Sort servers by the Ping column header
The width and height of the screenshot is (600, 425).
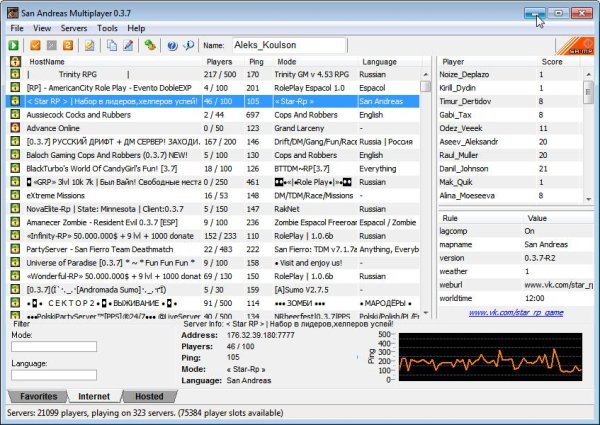pos(256,62)
